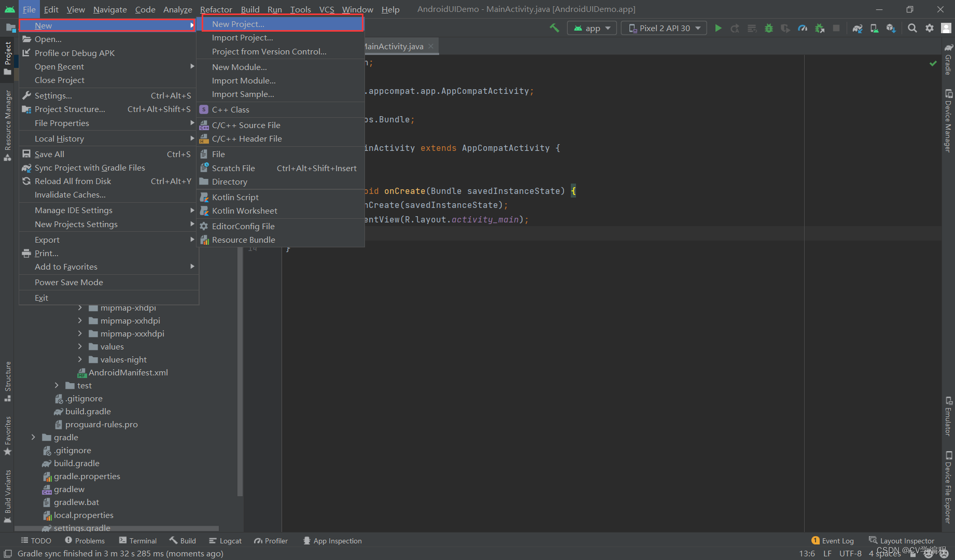Open the Layout Inspector panel
Screen dimensions: 955x560
(x=902, y=541)
